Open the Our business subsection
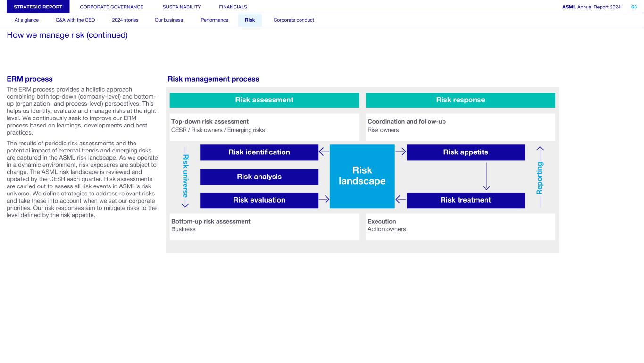The image size is (644, 363). pos(168,20)
